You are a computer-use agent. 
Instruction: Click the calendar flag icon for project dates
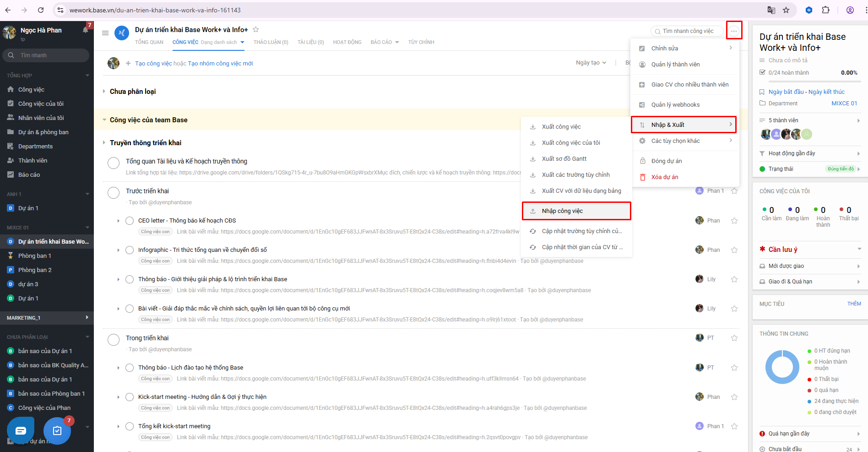tap(762, 92)
